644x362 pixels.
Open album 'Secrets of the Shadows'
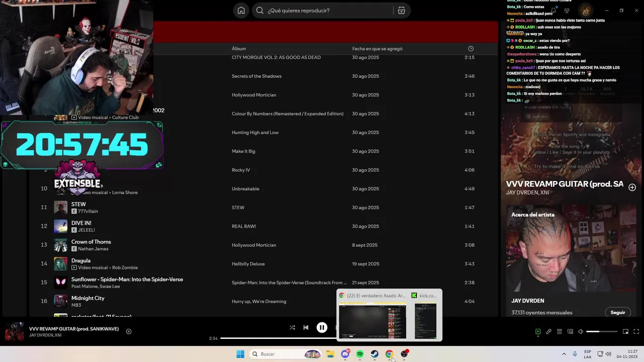click(257, 76)
